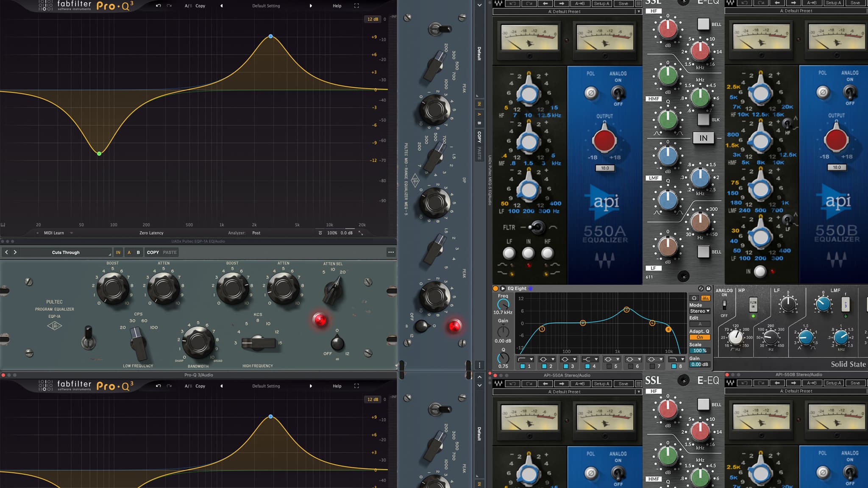Toggle Adapt. Q On button in EQ Eight
Image resolution: width=868 pixels, height=488 pixels.
pos(700,337)
